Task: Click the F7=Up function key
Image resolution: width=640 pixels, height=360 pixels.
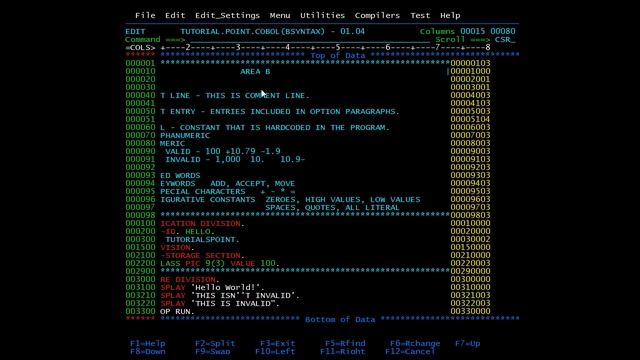Action: [x=467, y=343]
